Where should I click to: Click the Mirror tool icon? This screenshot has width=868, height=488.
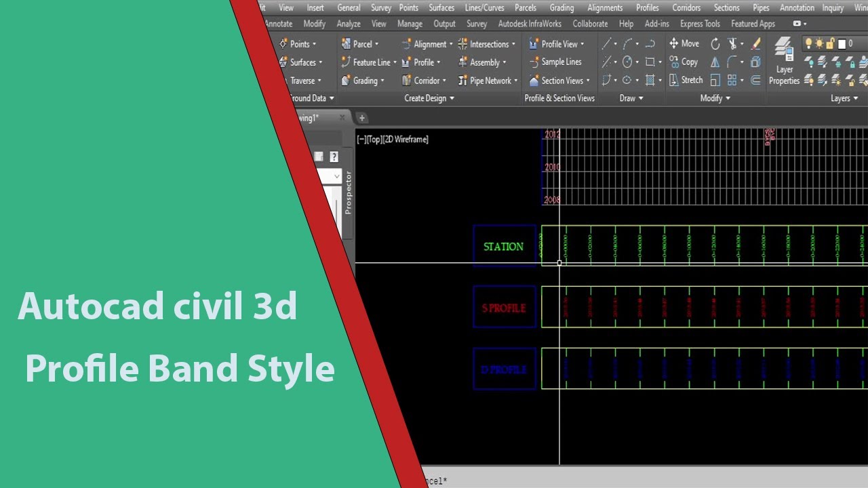click(x=715, y=62)
